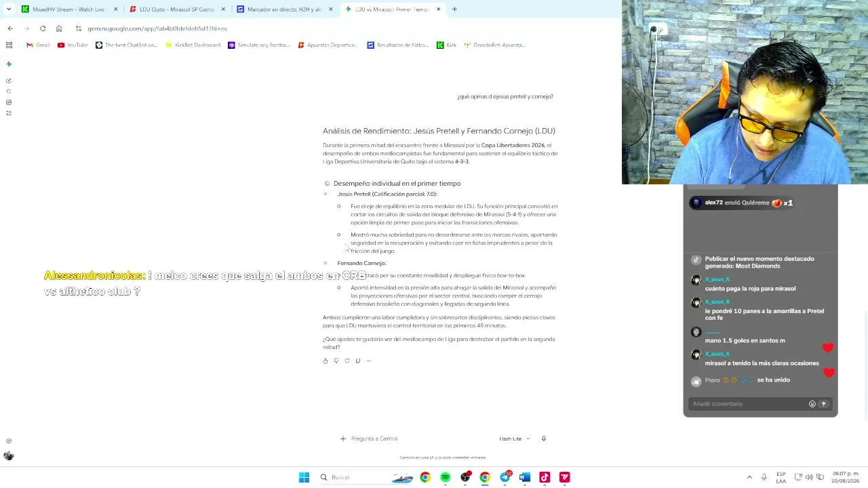Regenerate the Gemini response
The image size is (868, 488).
point(347,361)
